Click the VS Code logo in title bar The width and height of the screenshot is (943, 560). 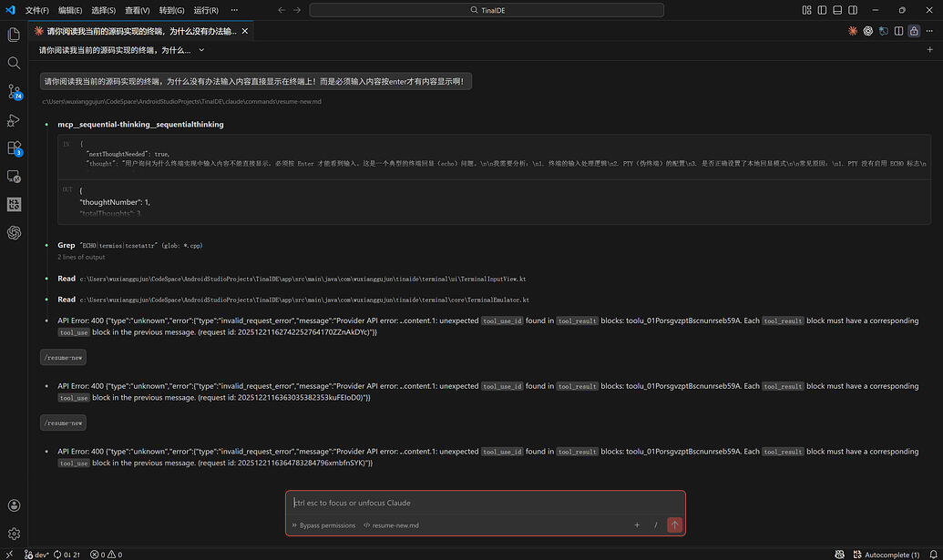10,10
